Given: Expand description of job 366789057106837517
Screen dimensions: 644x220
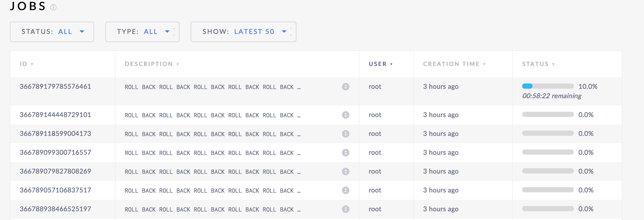Looking at the screenshot, I should coord(346,191).
